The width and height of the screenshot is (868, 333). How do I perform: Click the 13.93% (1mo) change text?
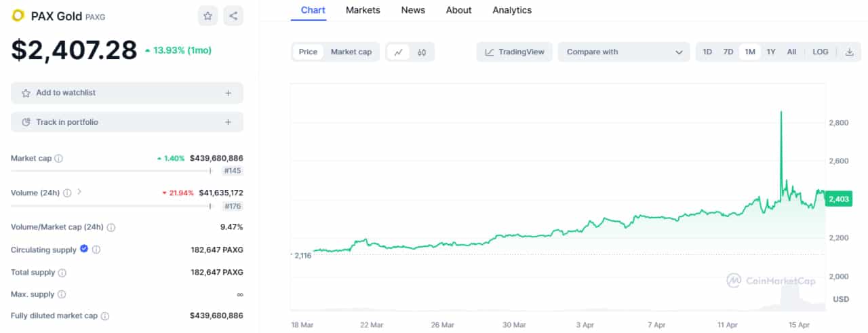pyautogui.click(x=178, y=50)
